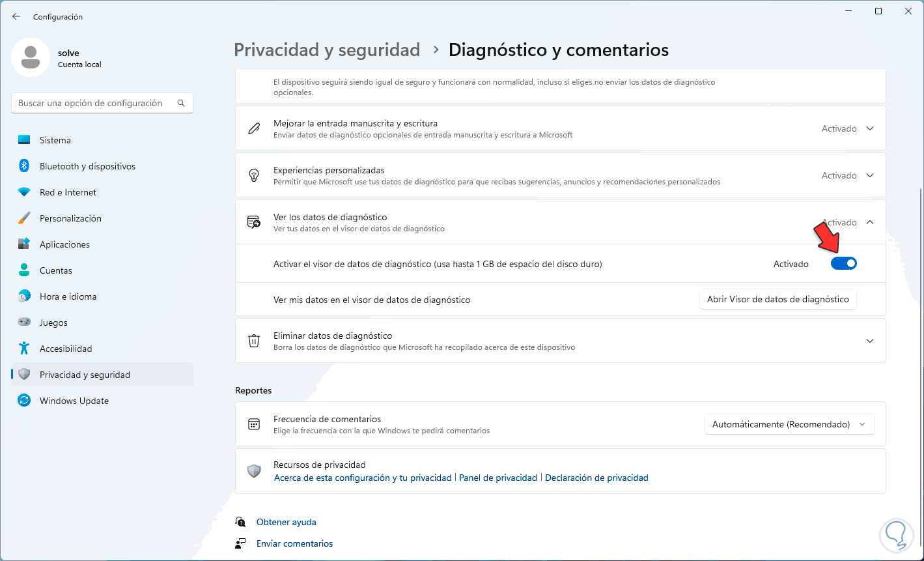The image size is (924, 561).
Task: Click the Accesibilidad person icon
Action: click(x=24, y=349)
